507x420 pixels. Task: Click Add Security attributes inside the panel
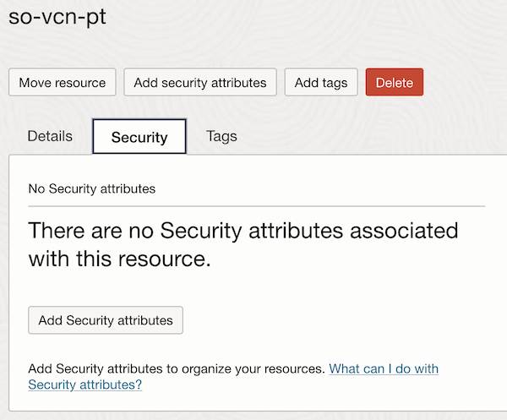click(106, 320)
